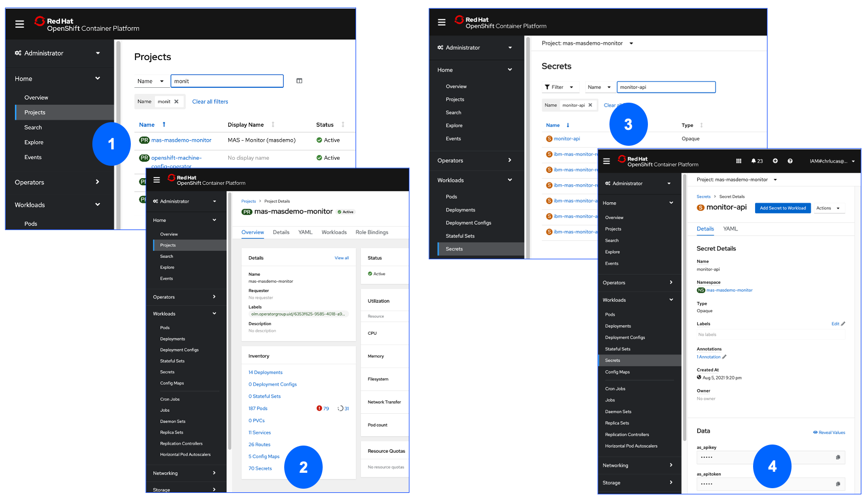This screenshot has width=868, height=501.
Task: Click the 1 Annotation link
Action: pos(708,357)
